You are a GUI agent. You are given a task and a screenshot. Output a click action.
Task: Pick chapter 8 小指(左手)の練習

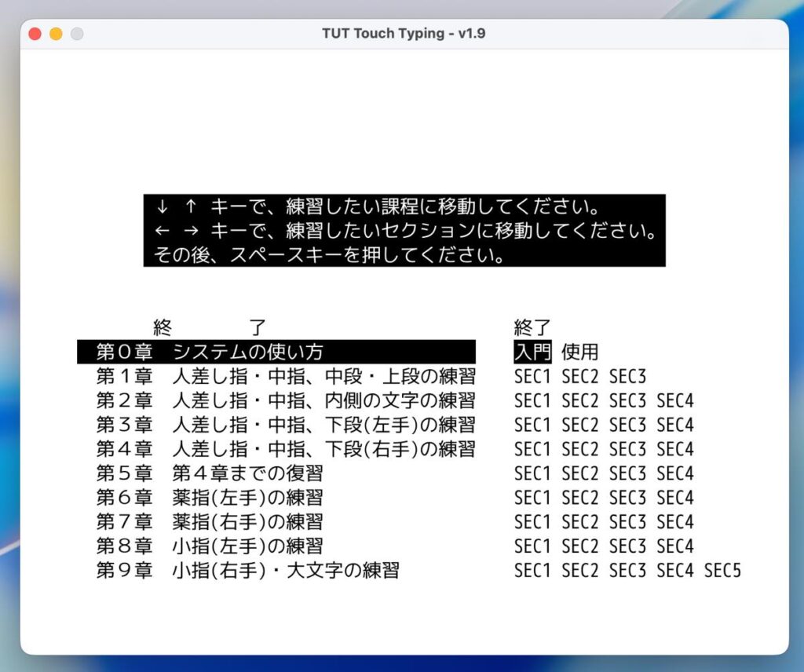click(209, 546)
